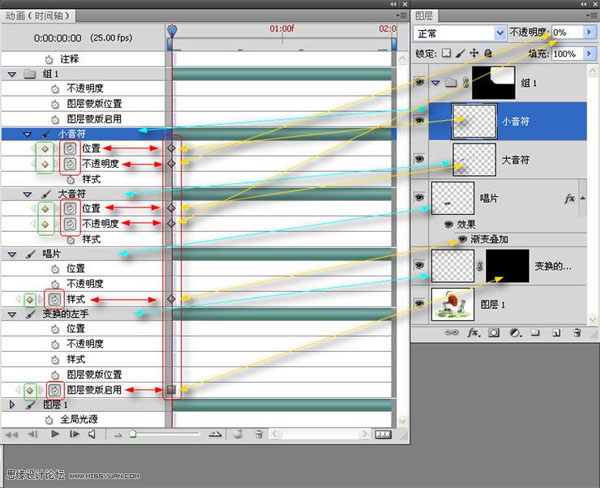Hide the 大音符 layer via eye icon
This screenshot has width=600, height=488.
420,158
